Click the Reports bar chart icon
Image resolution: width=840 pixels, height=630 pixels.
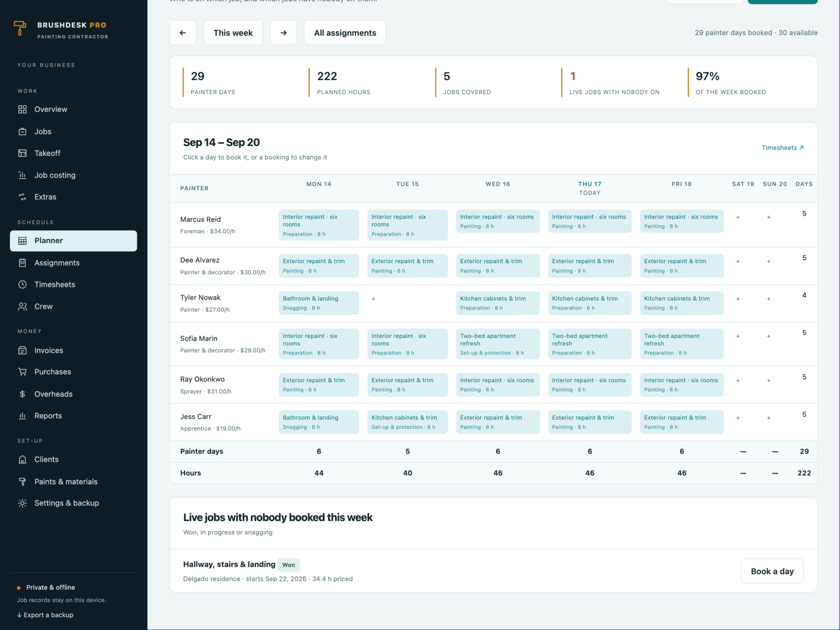tap(22, 416)
